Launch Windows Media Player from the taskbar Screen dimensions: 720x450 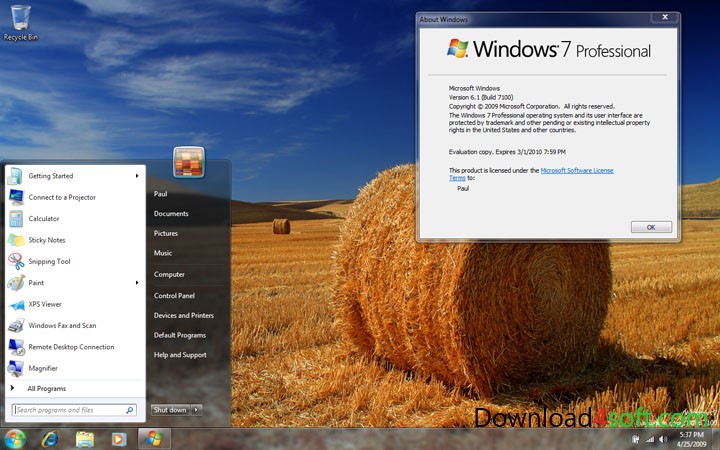[118, 439]
